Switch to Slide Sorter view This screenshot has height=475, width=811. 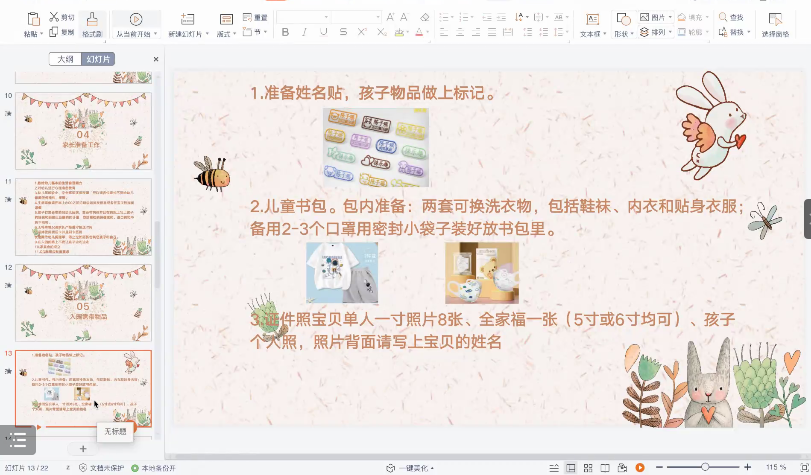588,468
